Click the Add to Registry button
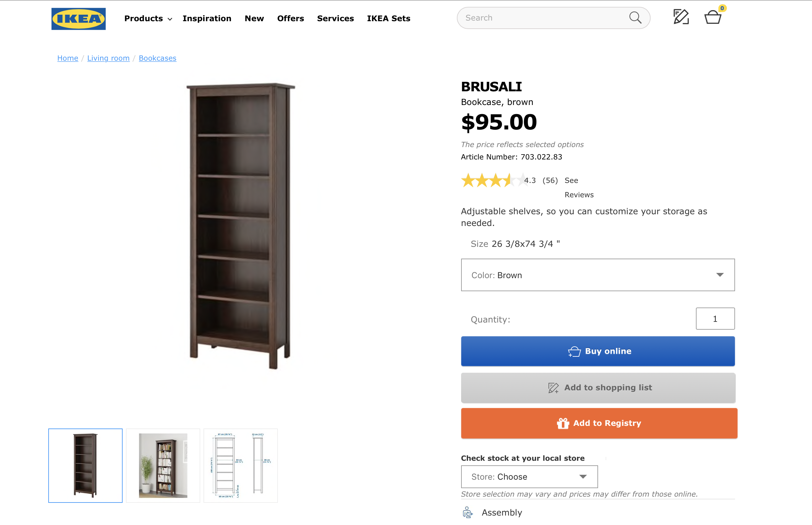This screenshot has height=525, width=812. 599,423
